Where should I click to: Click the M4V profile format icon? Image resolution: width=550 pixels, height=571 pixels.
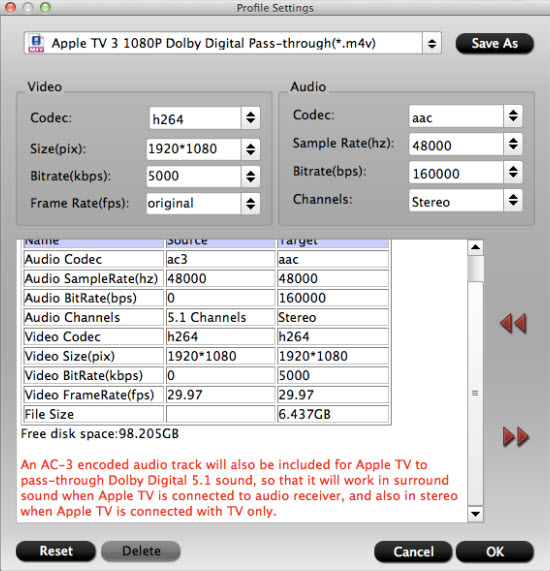(36, 43)
